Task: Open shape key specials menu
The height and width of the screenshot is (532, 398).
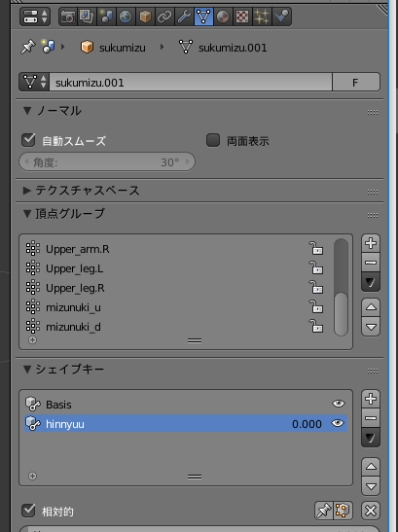Action: (371, 438)
